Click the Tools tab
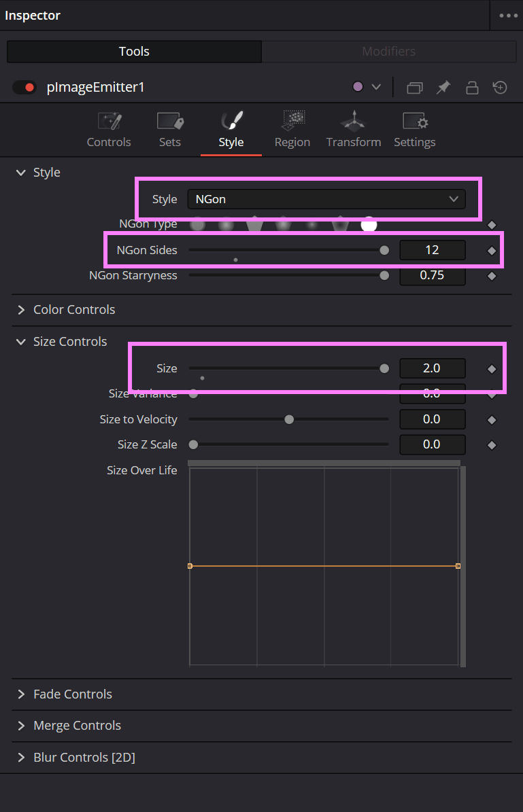Viewport: 523px width, 812px height. pos(133,51)
